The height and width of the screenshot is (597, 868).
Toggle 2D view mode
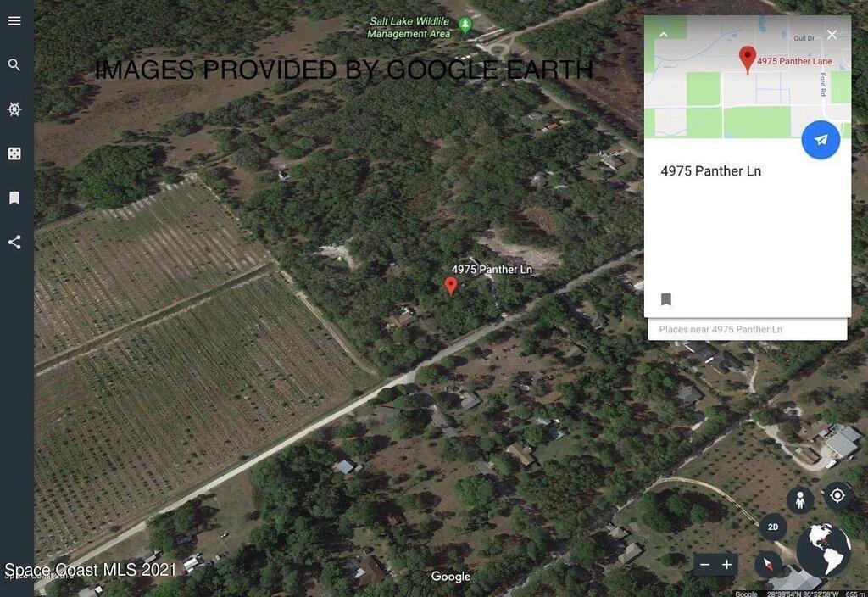pyautogui.click(x=773, y=527)
